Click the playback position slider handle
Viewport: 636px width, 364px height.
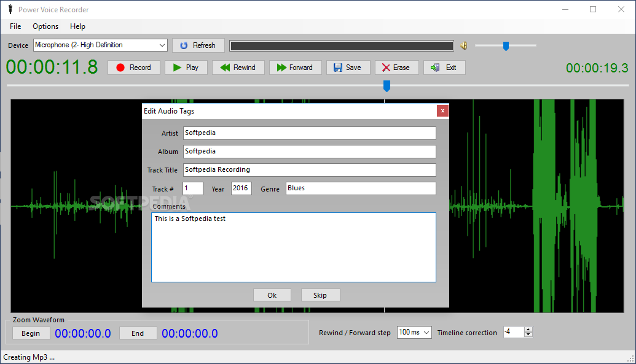coord(387,86)
